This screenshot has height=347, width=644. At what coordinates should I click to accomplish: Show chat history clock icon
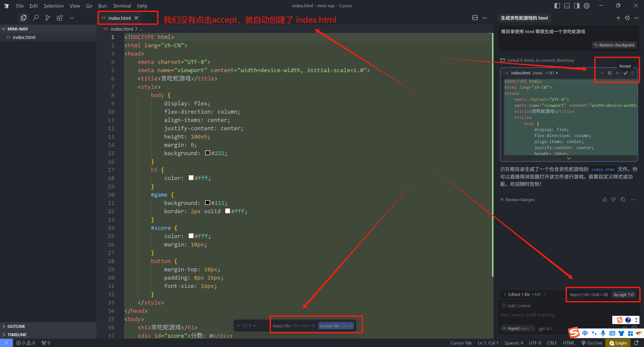point(627,18)
